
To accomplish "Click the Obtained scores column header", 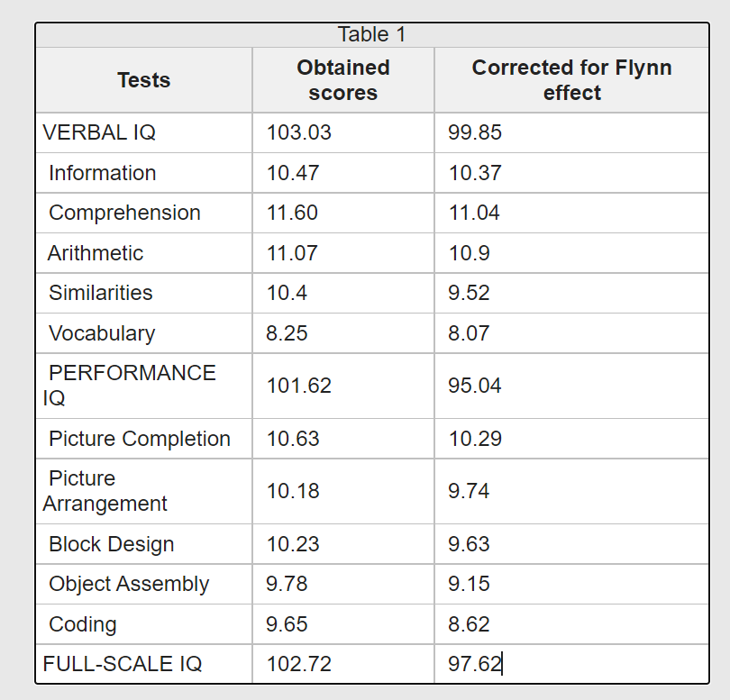I will point(342,80).
